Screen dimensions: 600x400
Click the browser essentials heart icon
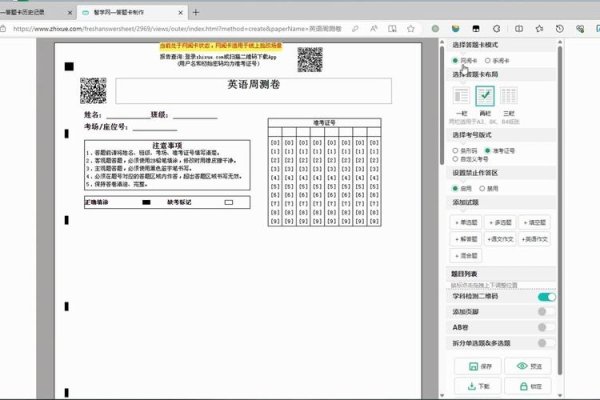click(580, 29)
